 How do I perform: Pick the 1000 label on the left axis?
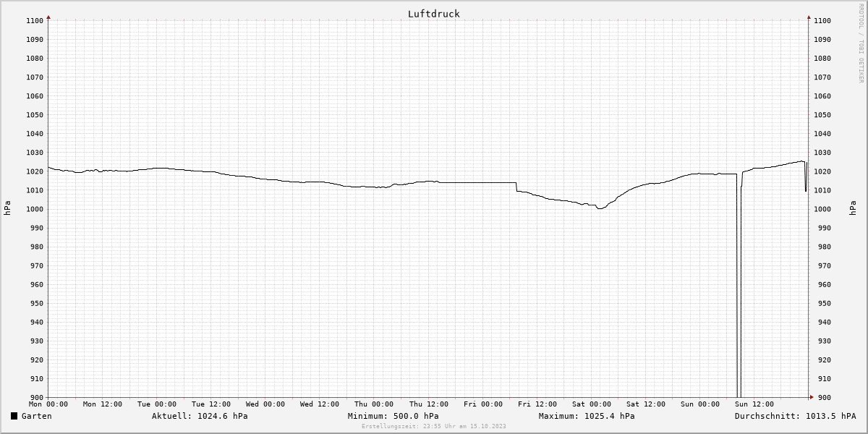(35, 209)
